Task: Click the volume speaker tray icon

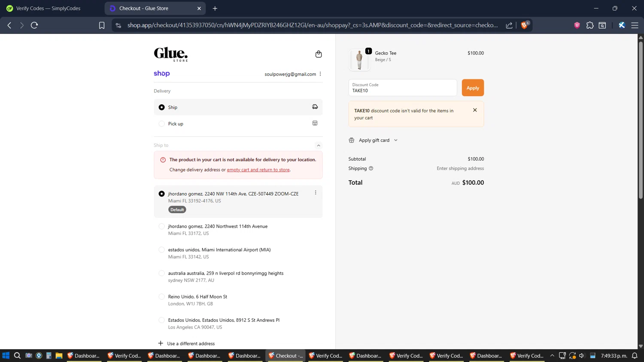Action: [x=582, y=356]
